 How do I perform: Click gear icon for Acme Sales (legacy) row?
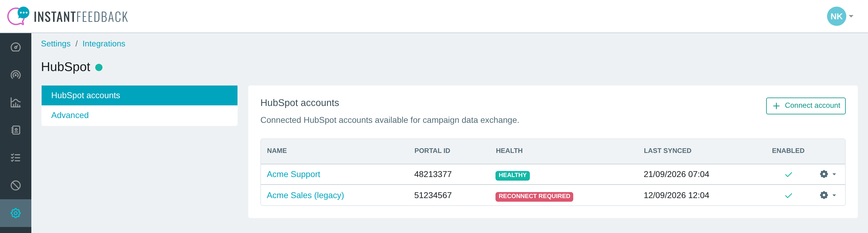pyautogui.click(x=824, y=195)
